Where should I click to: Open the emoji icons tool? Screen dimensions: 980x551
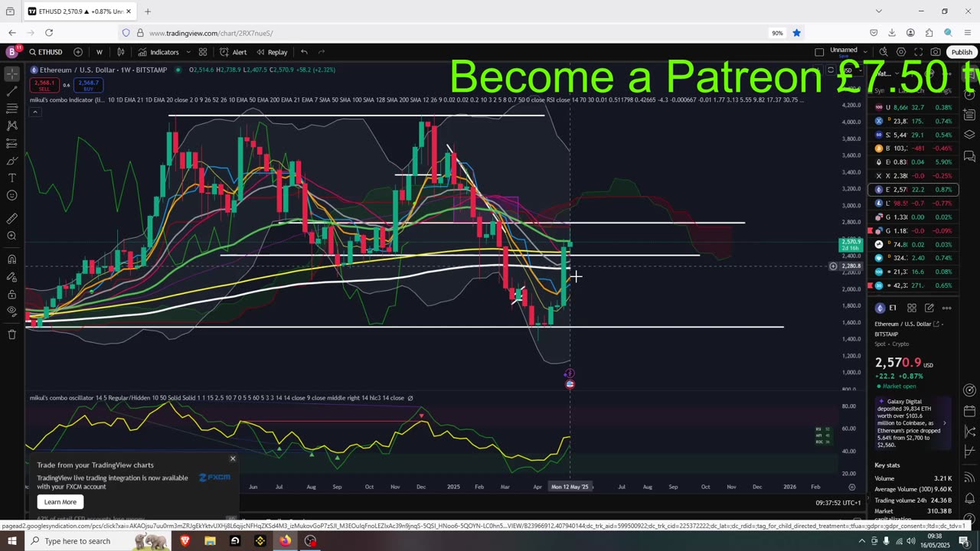[x=11, y=195]
